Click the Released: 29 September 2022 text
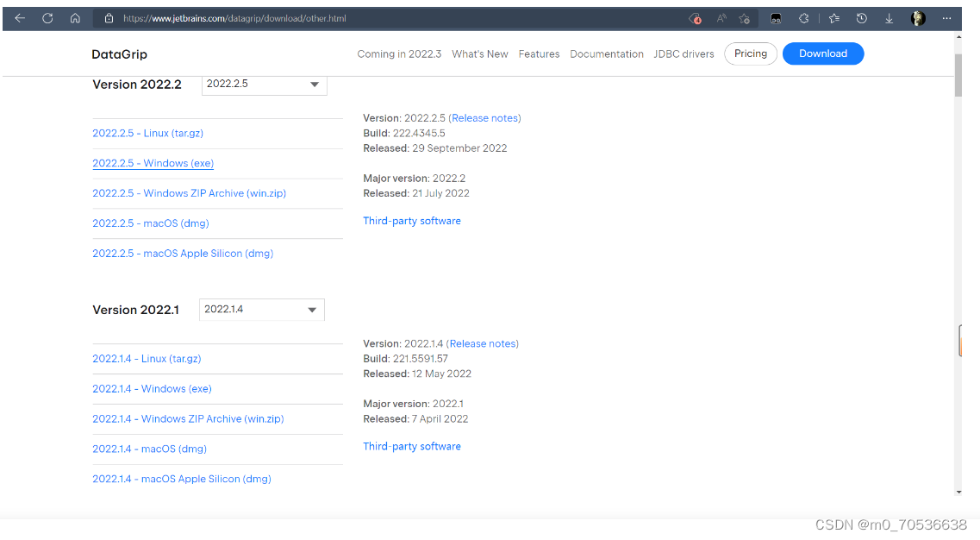980x540 pixels. [435, 148]
